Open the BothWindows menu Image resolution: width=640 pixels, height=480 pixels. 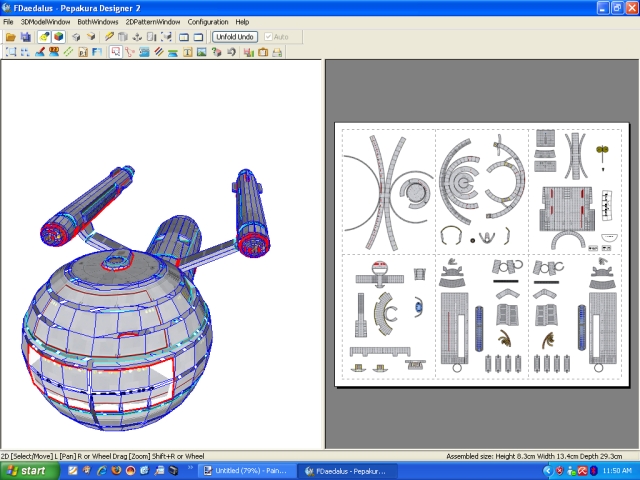(98, 22)
